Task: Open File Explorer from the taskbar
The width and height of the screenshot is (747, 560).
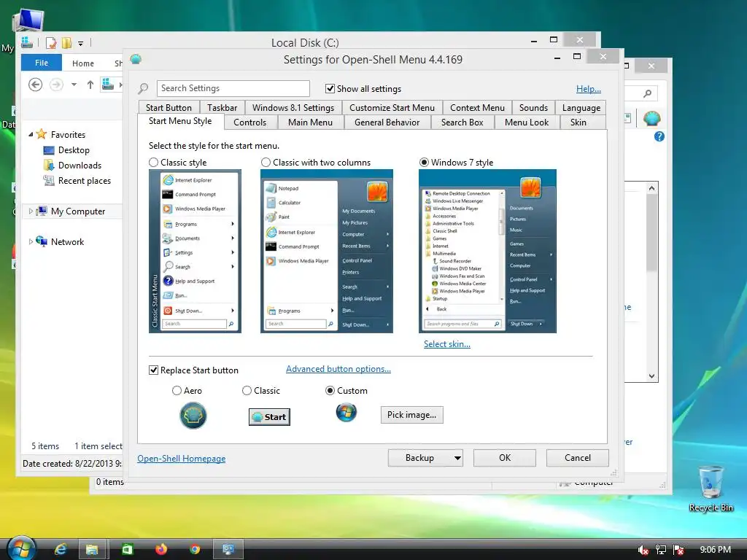Action: [92, 550]
